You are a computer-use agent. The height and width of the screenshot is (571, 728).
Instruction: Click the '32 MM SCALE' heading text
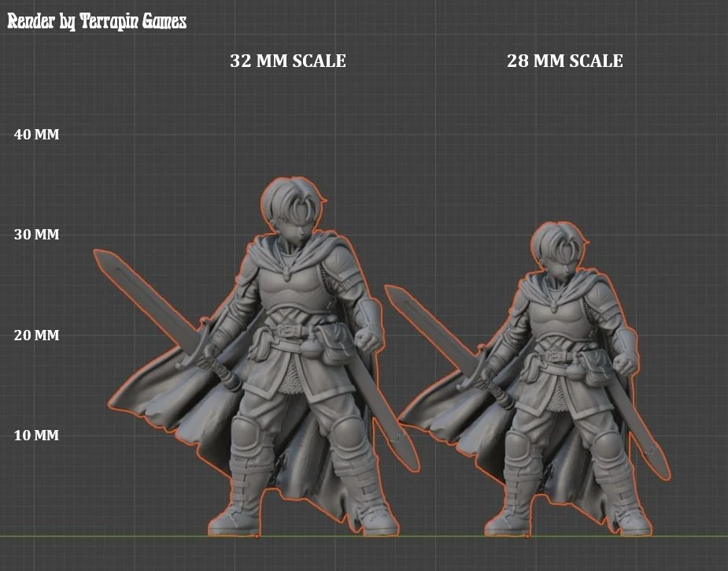tap(288, 61)
